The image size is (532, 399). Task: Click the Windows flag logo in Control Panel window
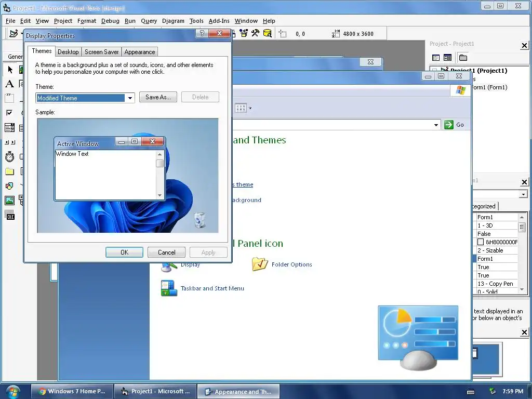(461, 90)
